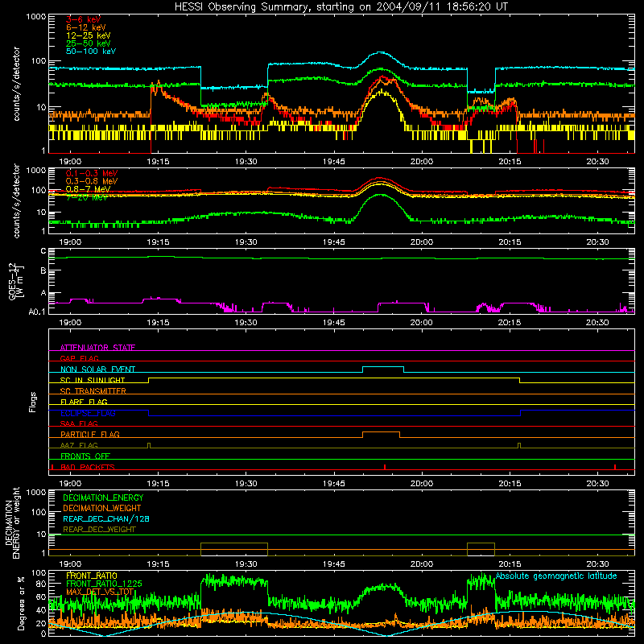This screenshot has width=644, height=644.
Task: Pick the SC_IN_SUNLIGHT flag label
Action: [x=93, y=380]
